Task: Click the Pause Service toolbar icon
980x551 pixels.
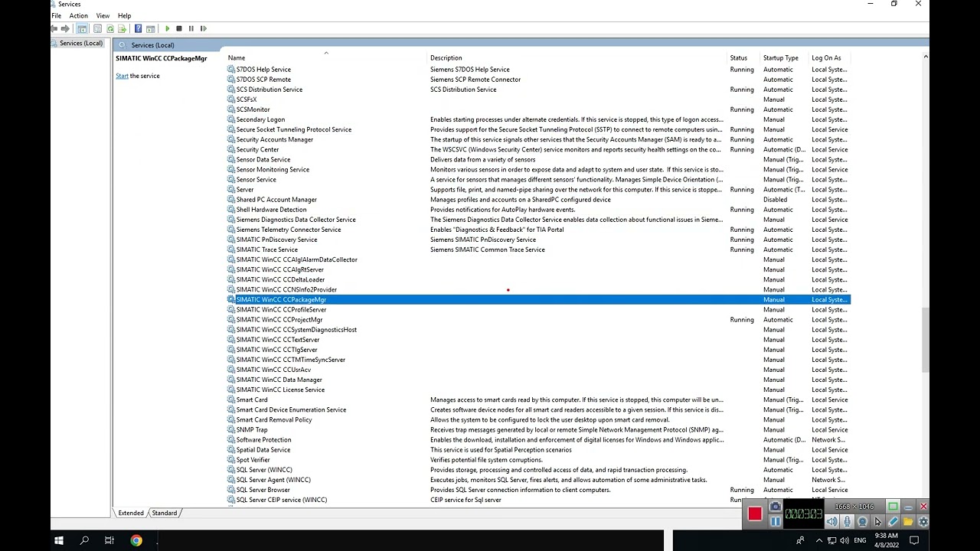Action: pyautogui.click(x=191, y=28)
